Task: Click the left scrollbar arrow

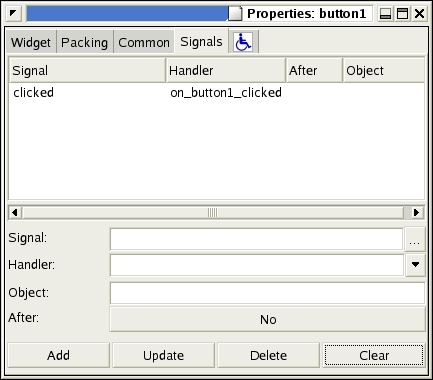Action: [x=15, y=212]
